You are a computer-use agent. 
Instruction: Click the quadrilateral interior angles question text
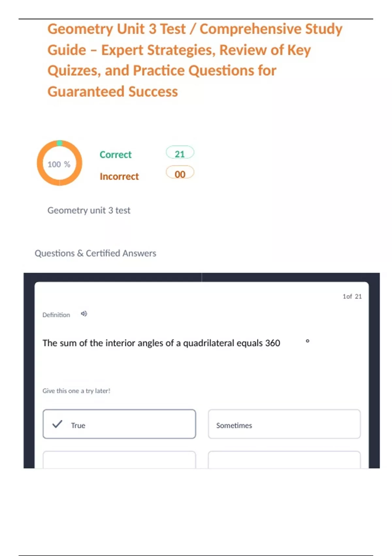pyautogui.click(x=161, y=343)
